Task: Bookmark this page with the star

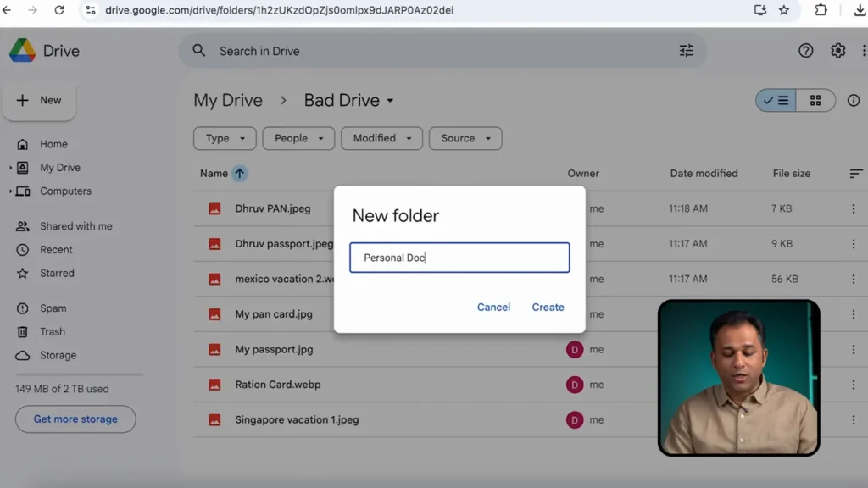Action: click(785, 11)
